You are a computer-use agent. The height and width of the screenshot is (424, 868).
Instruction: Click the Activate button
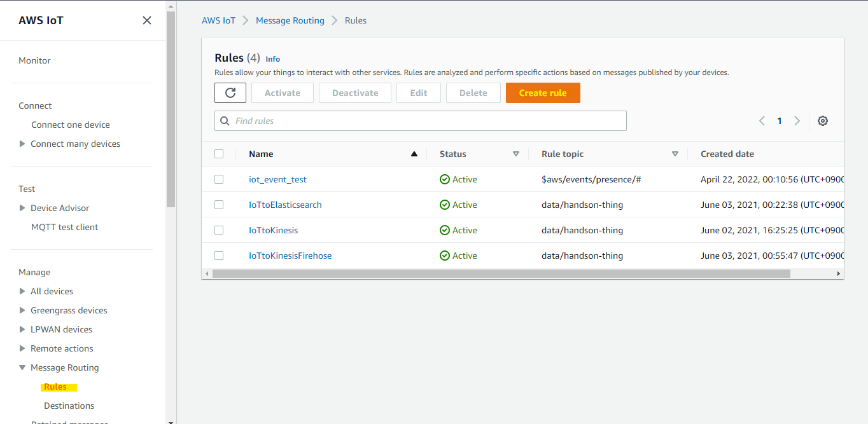pos(283,93)
